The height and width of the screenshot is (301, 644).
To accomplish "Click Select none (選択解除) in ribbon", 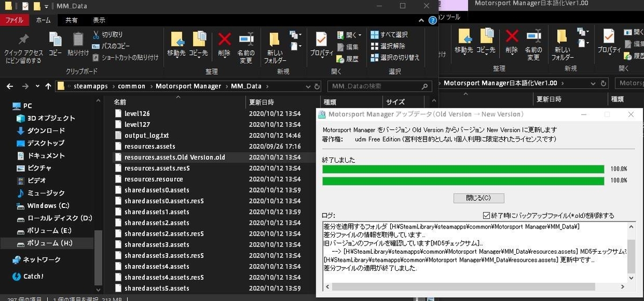I will pyautogui.click(x=388, y=46).
